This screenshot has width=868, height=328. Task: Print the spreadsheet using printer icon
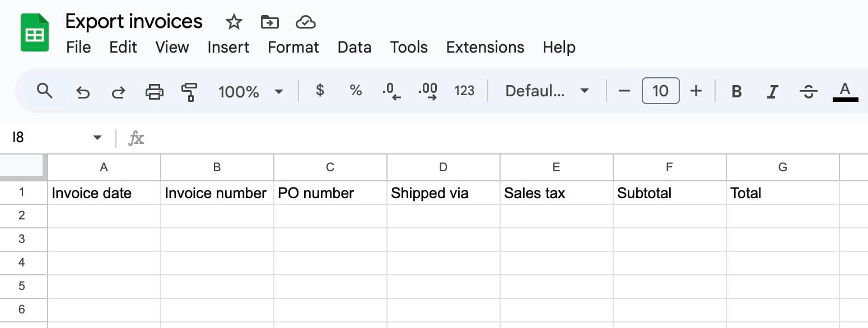coord(155,91)
